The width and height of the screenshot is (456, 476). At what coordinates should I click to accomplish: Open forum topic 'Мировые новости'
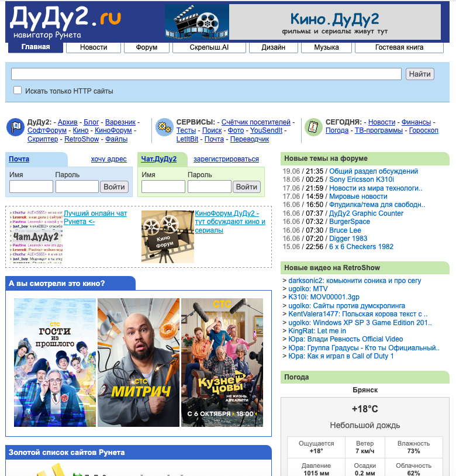pos(358,196)
